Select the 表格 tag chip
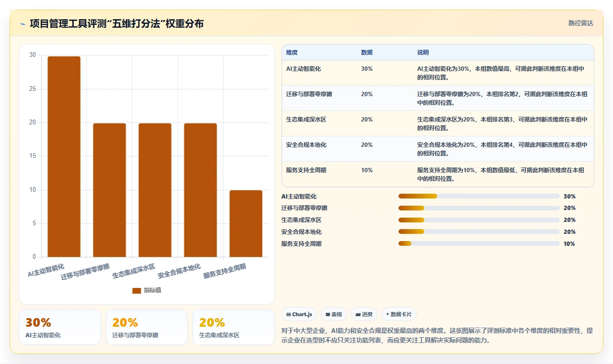The image size is (613, 364). pos(334,314)
